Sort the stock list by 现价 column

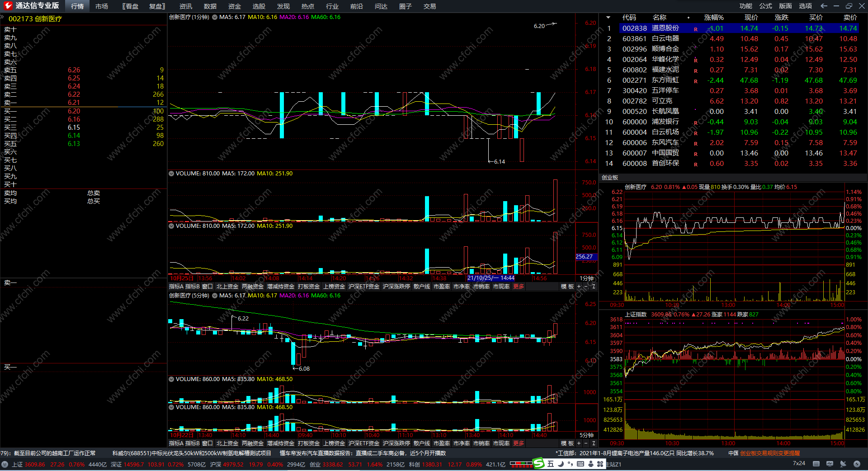[751, 18]
